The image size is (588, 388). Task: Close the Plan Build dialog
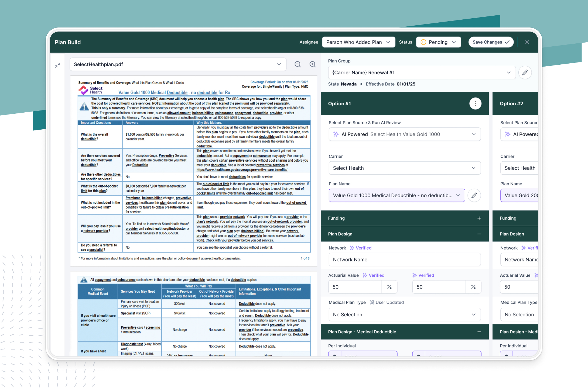pyautogui.click(x=527, y=42)
